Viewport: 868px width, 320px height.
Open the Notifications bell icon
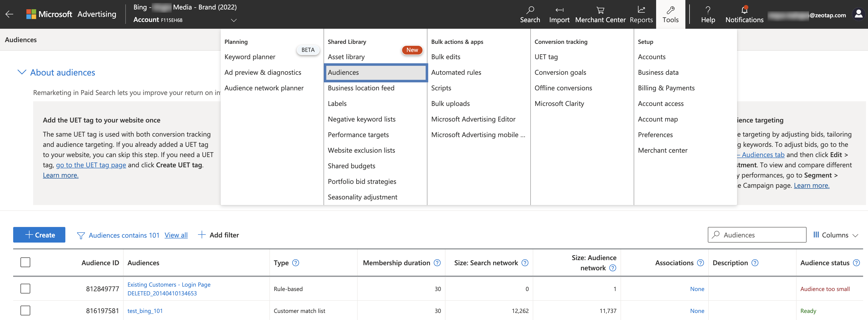point(744,14)
